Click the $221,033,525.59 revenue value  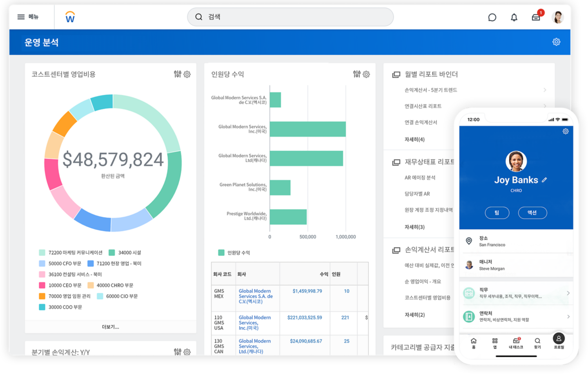pos(305,318)
